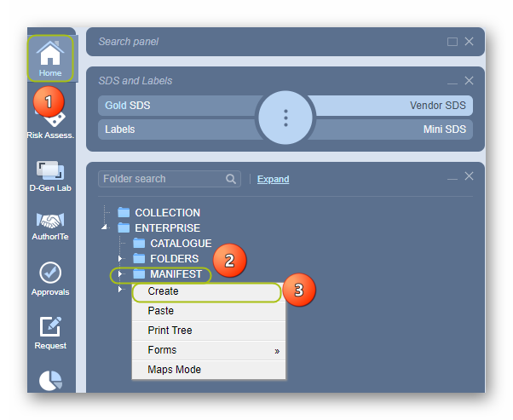Maximize the Search panel
513x420 pixels.
tap(452, 42)
